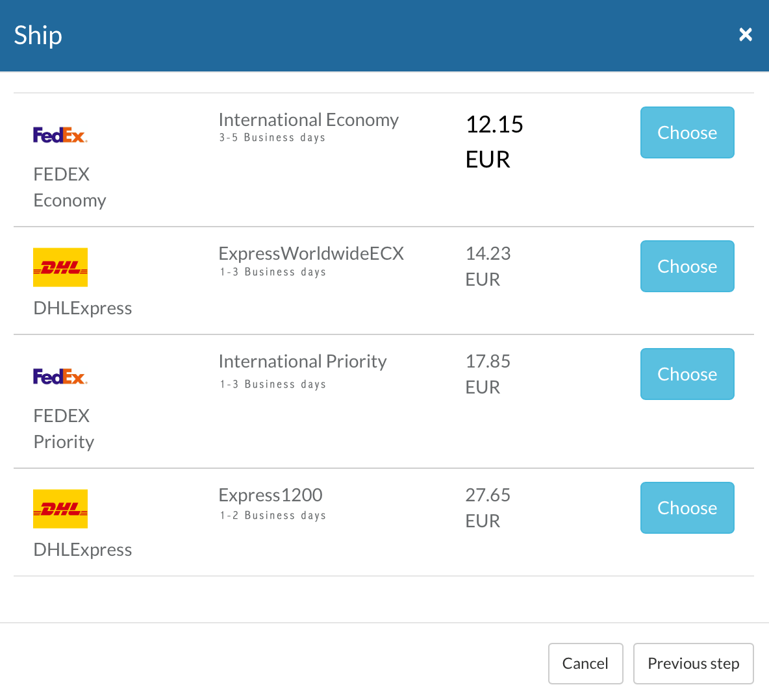Click the DHL logo for ExpressWorldwideECX
Screen dimensions: 769x700
60,267
